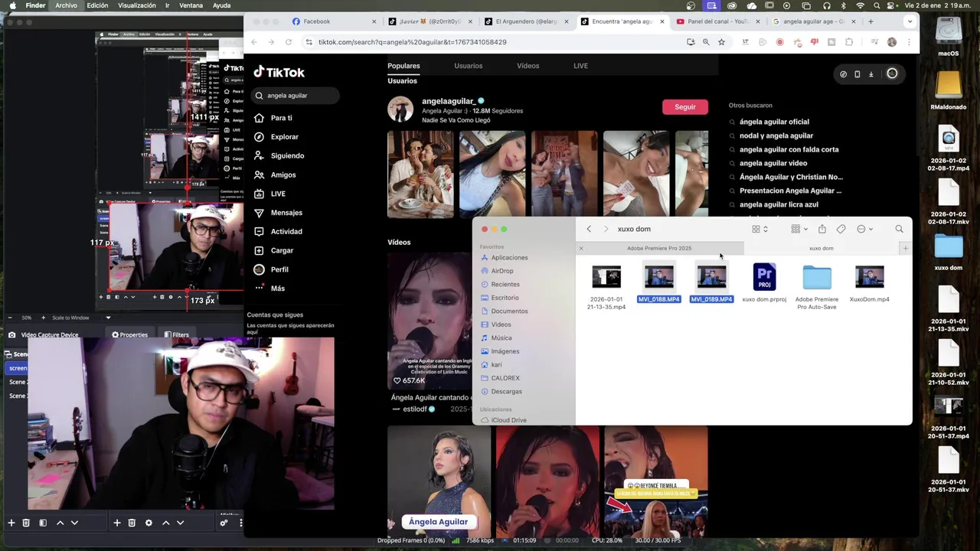Click TikTok search field with angela aguilar
The image size is (980, 551).
tap(295, 96)
